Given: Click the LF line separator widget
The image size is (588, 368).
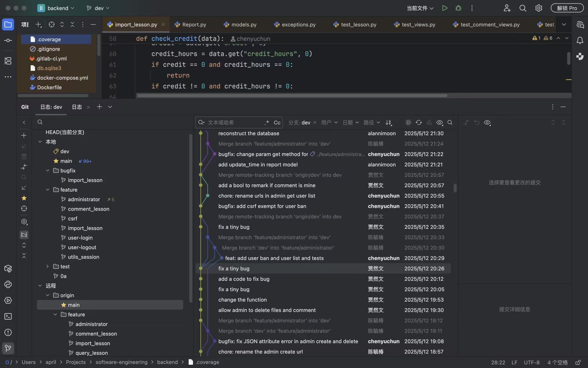Looking at the screenshot, I should (x=514, y=362).
